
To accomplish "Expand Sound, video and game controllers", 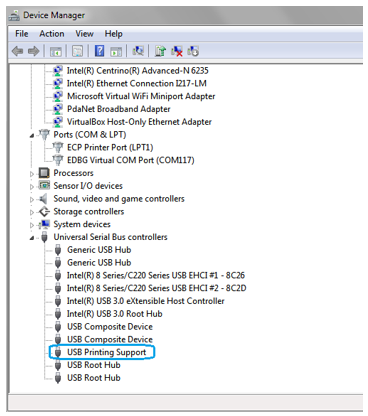I will tap(32, 199).
